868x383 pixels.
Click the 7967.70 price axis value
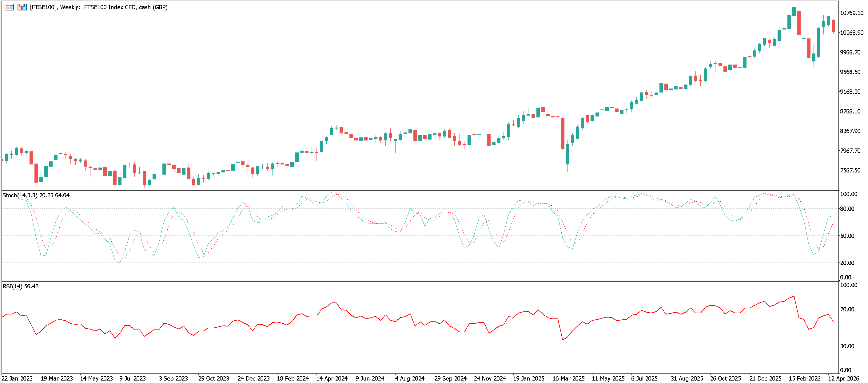tap(850, 151)
